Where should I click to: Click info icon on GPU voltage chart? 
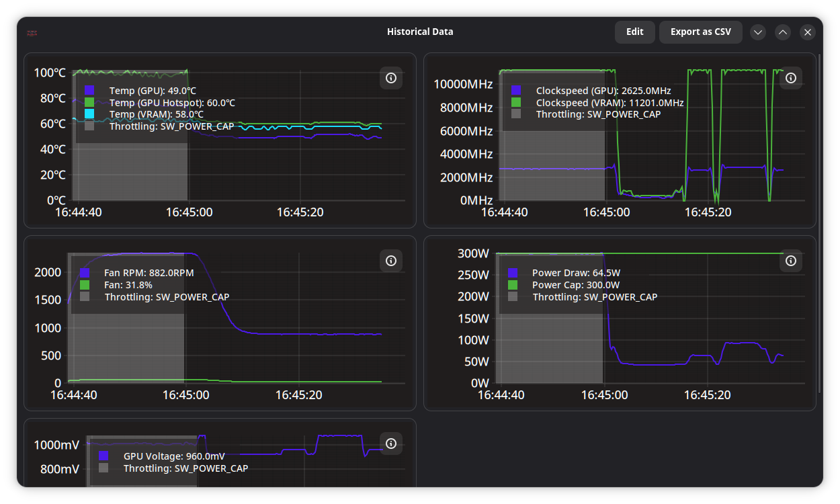click(x=391, y=444)
